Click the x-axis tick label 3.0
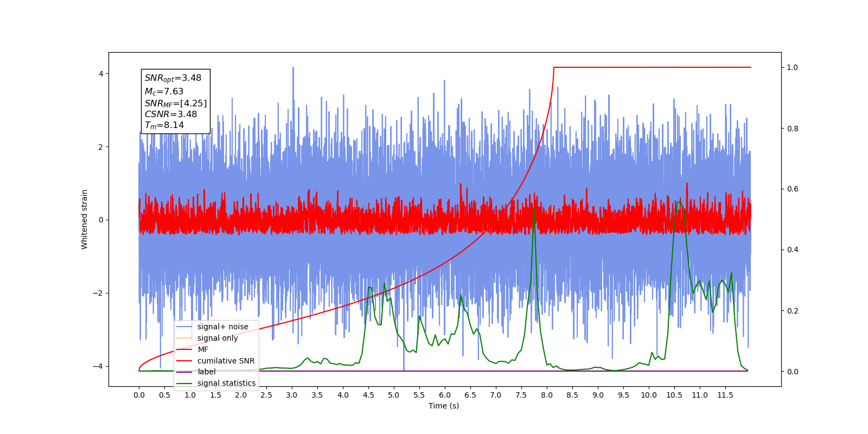Viewport: 868px width, 434px height. click(292, 395)
